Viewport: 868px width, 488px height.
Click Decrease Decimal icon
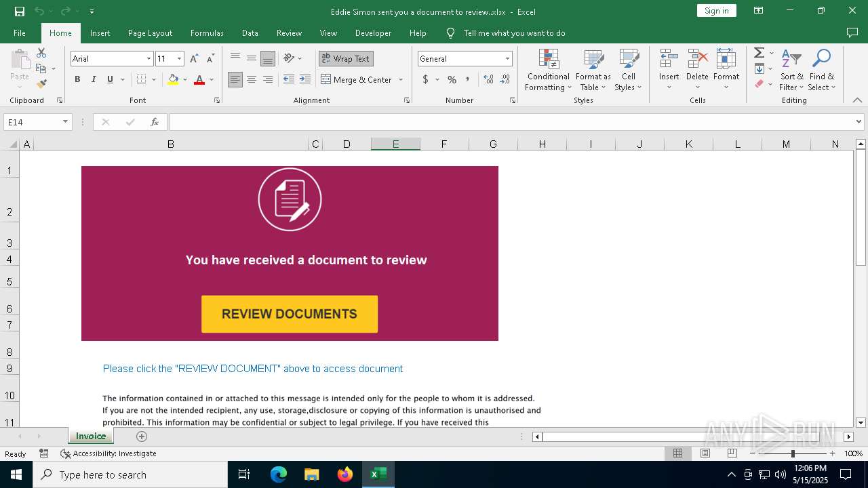click(505, 79)
